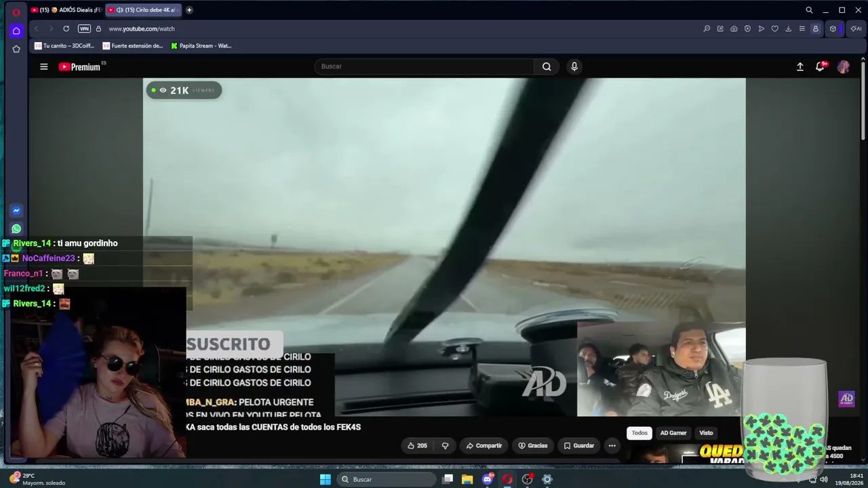Open the tab search magnifier
The image size is (868, 488).
pos(809,10)
